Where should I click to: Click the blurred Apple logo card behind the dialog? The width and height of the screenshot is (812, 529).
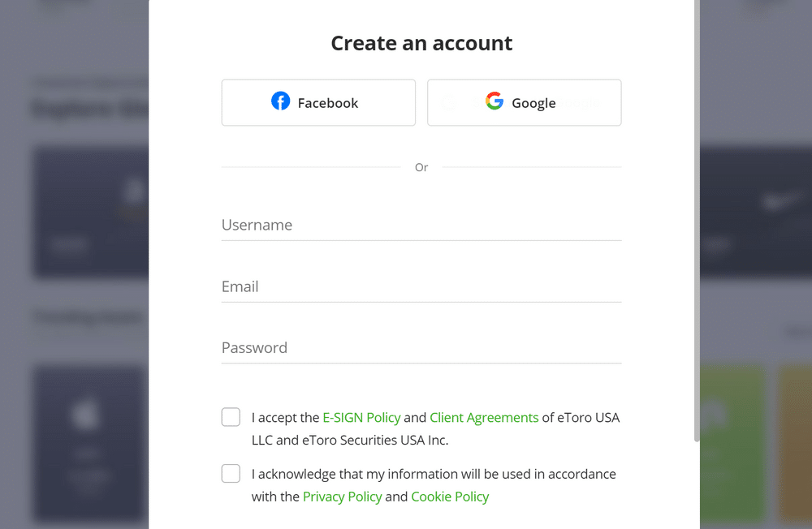pos(91,443)
